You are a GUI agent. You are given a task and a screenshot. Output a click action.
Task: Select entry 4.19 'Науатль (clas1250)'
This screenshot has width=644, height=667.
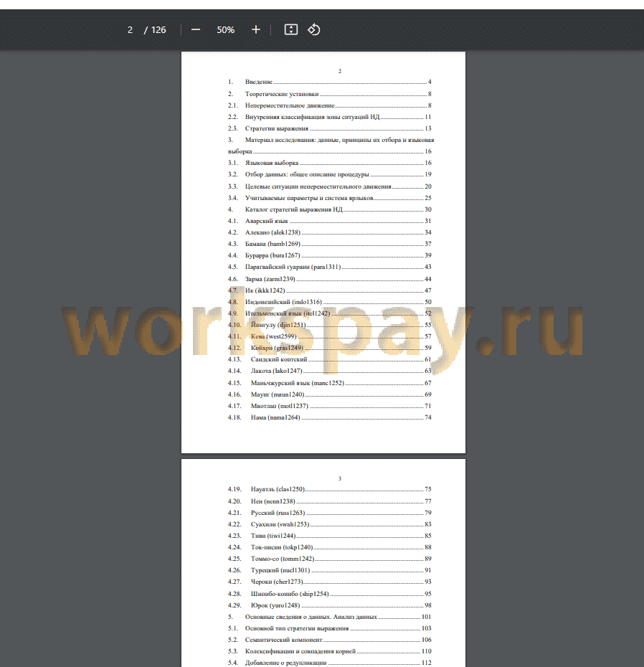[330, 489]
